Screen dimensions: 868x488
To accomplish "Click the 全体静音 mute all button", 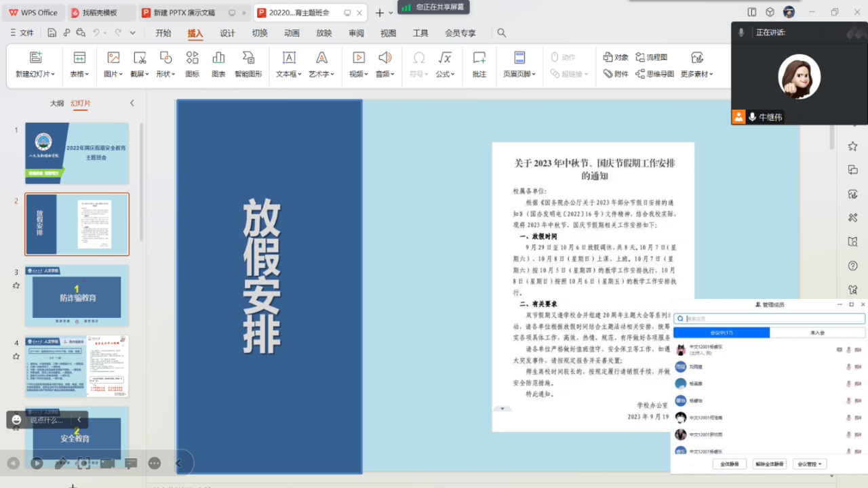I will [x=730, y=464].
